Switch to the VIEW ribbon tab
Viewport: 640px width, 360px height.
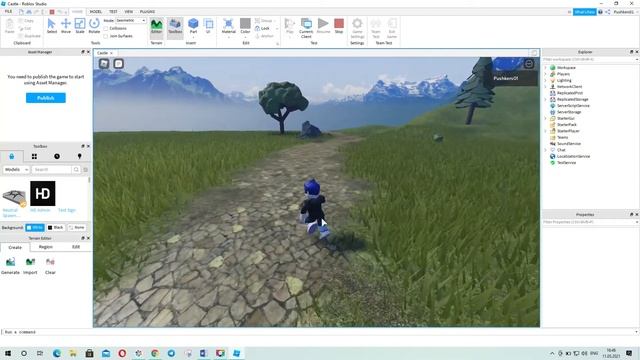click(x=129, y=11)
